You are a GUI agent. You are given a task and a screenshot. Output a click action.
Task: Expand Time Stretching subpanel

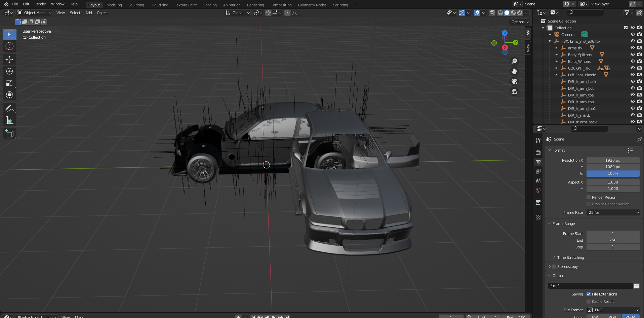coord(554,257)
